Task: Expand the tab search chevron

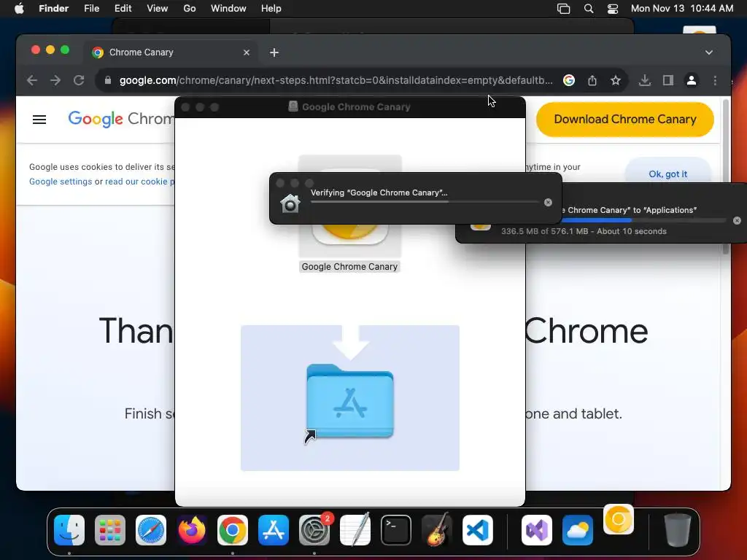Action: tap(709, 52)
